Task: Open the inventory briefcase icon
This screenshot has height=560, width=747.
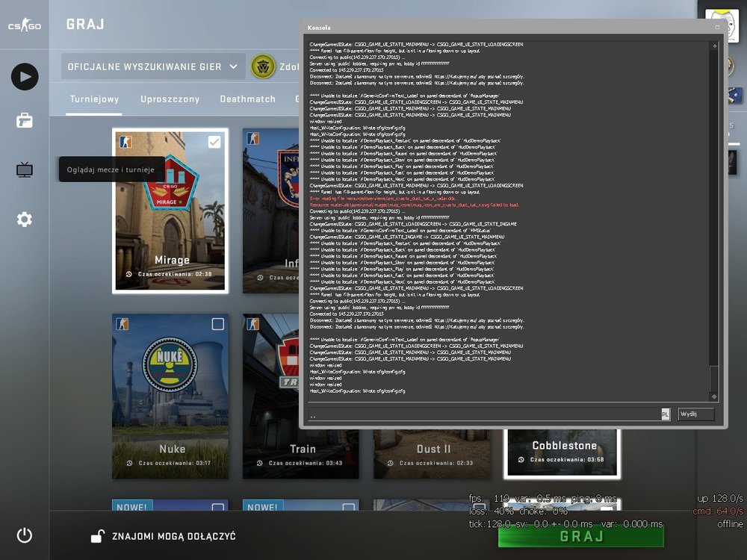Action: [25, 120]
